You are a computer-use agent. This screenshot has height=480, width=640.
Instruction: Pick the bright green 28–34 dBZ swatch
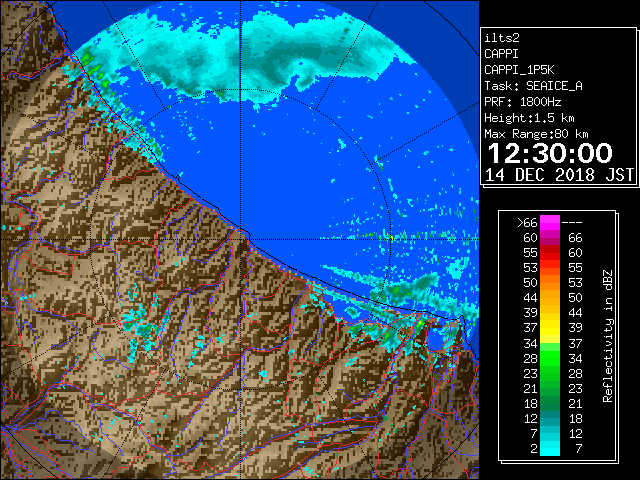[x=550, y=358]
